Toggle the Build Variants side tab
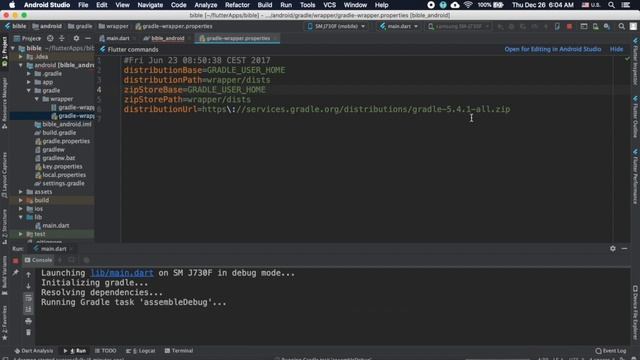This screenshot has width=640, height=360. (4, 276)
